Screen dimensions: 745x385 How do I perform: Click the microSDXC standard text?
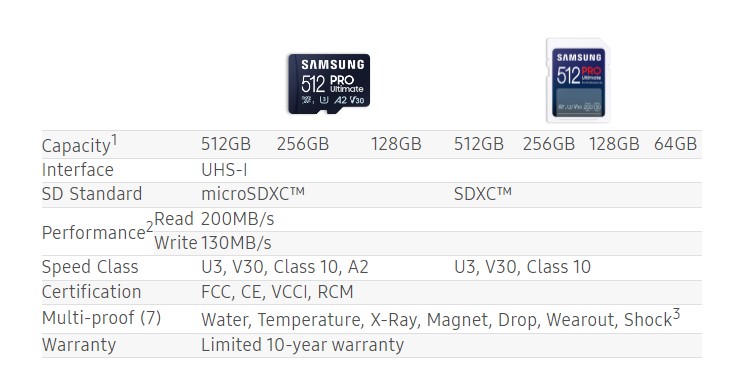(x=253, y=194)
